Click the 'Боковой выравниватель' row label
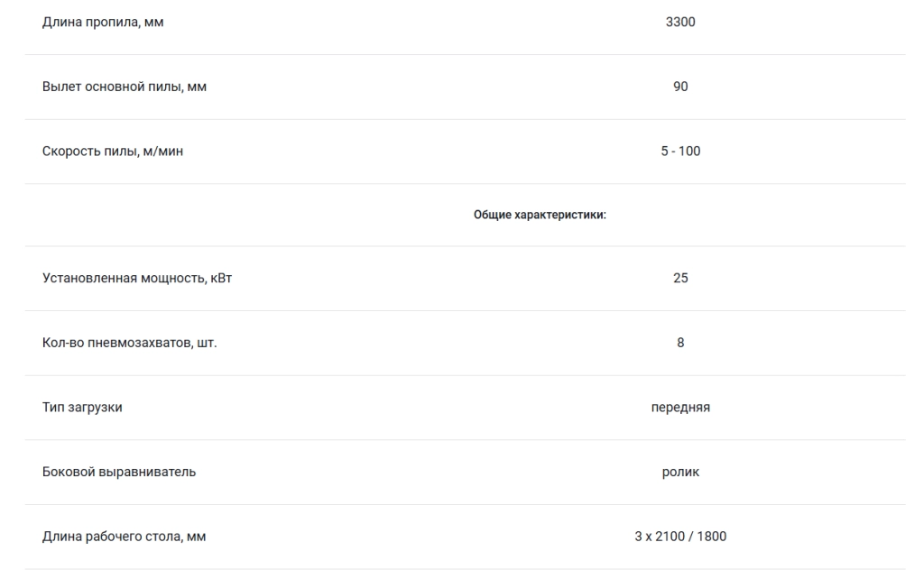This screenshot has width=924, height=579. click(x=118, y=472)
